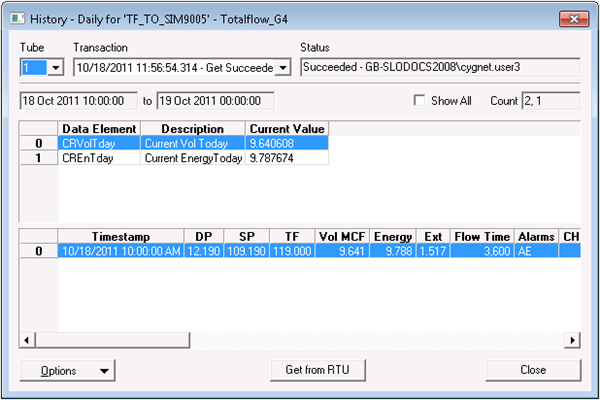Click the horizontal scrollbar right arrow
Screen dimensions: 600x400
point(572,340)
